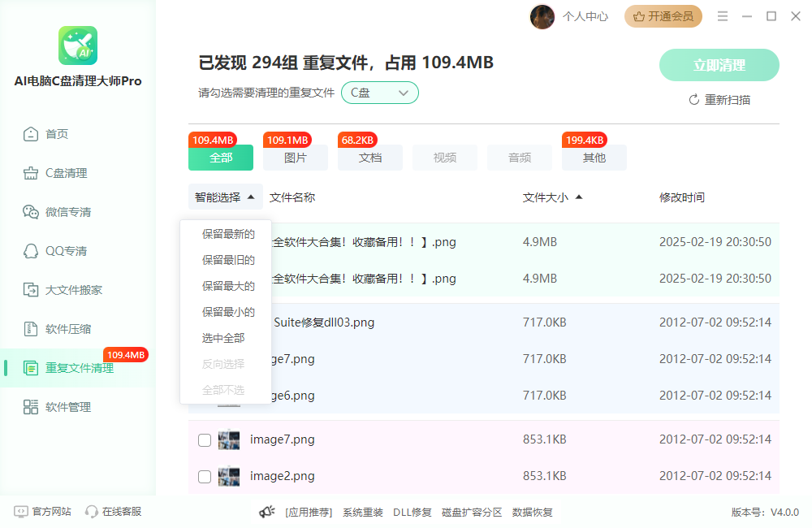
Task: Switch to 音频 tab
Action: pos(520,158)
